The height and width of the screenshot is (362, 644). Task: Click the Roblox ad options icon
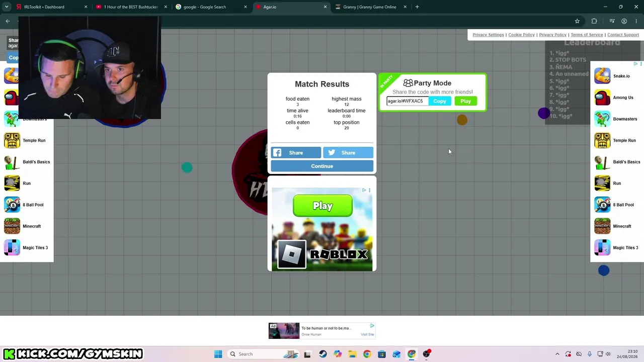(x=369, y=190)
